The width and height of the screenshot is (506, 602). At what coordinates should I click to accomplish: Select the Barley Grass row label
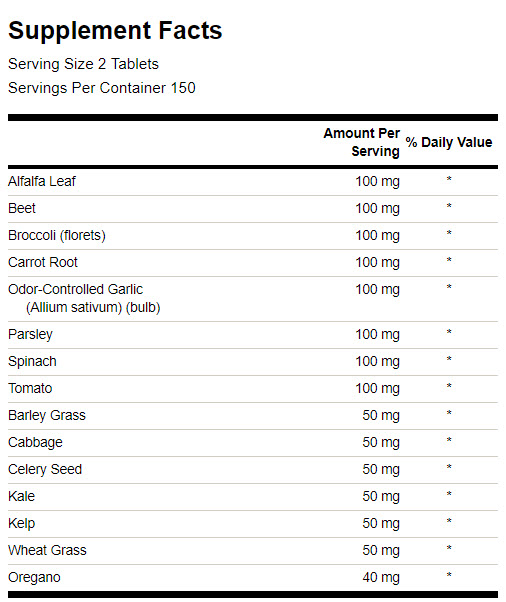click(47, 415)
